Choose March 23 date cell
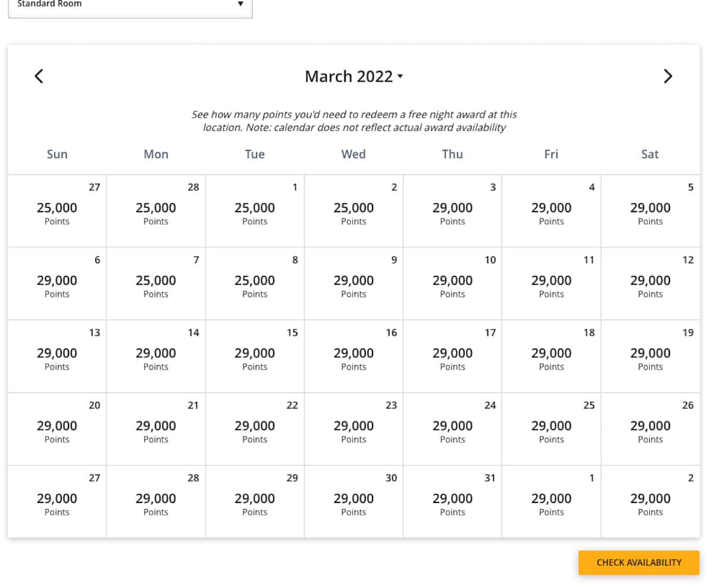Screen dimensions: 714x588 pyautogui.click(x=353, y=429)
